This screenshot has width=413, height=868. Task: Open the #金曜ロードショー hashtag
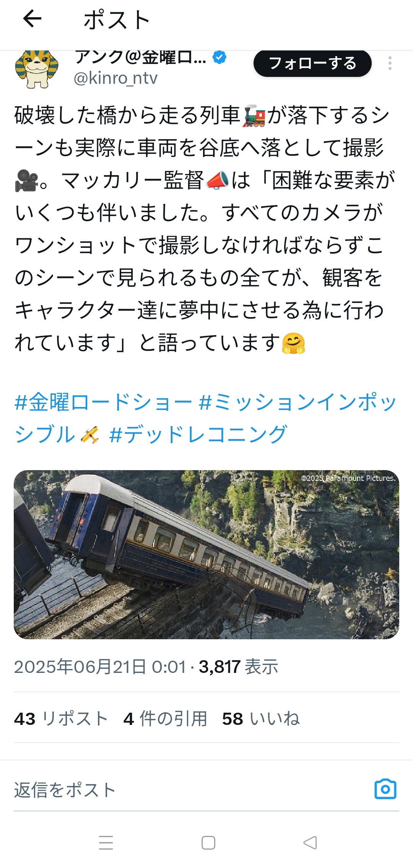[x=103, y=402]
